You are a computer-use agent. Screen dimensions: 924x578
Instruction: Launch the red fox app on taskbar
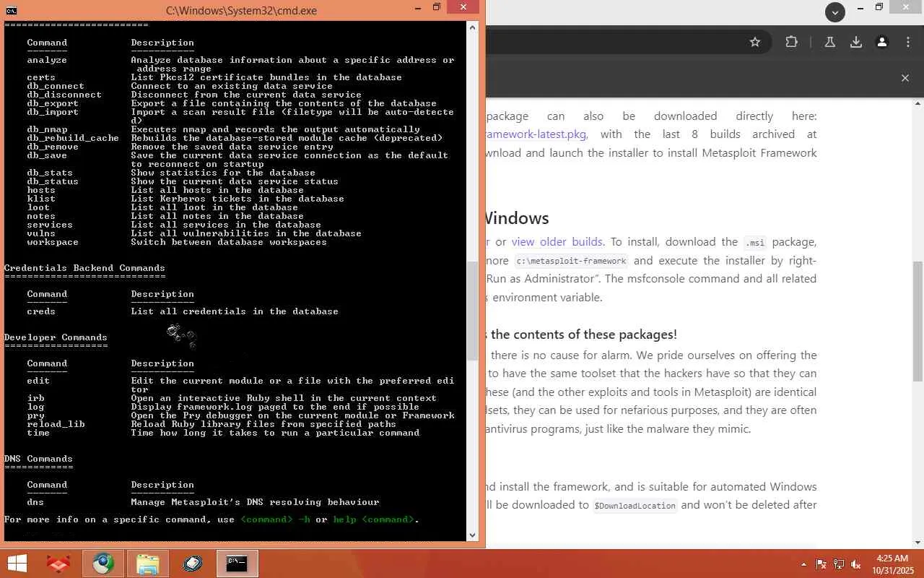(x=58, y=564)
